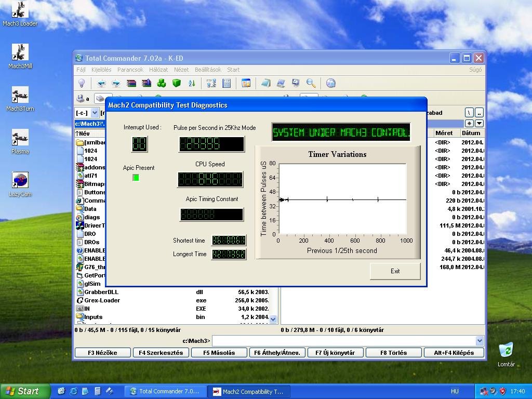This screenshot has width=532, height=399.
Task: Click the red shield security tray icon
Action: pos(503,391)
